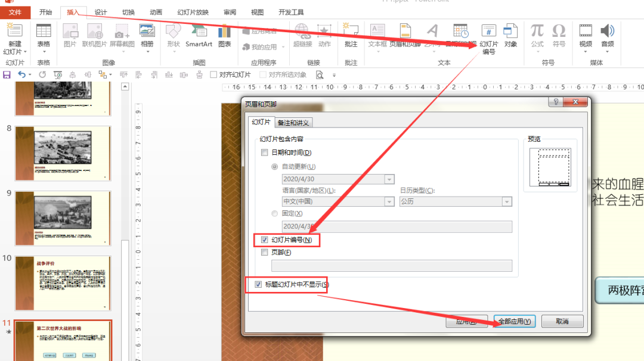The image size is (644, 361).
Task: Open Header and Footer (页眉和页脚) icon
Action: pos(405,31)
